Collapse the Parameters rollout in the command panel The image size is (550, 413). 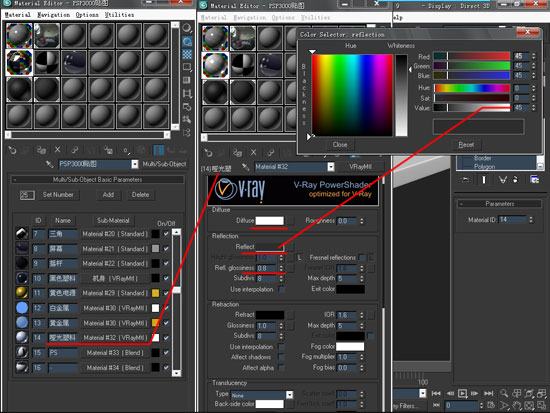coord(499,204)
